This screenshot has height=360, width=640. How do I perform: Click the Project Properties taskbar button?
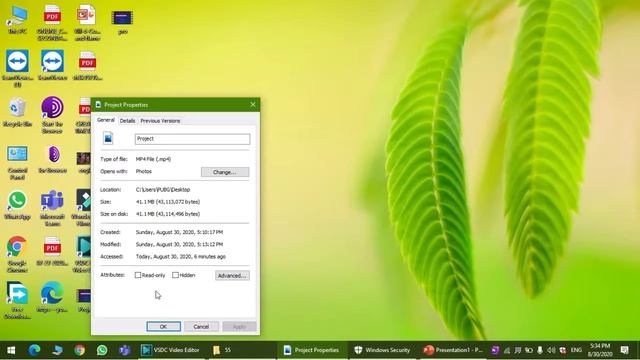point(312,350)
